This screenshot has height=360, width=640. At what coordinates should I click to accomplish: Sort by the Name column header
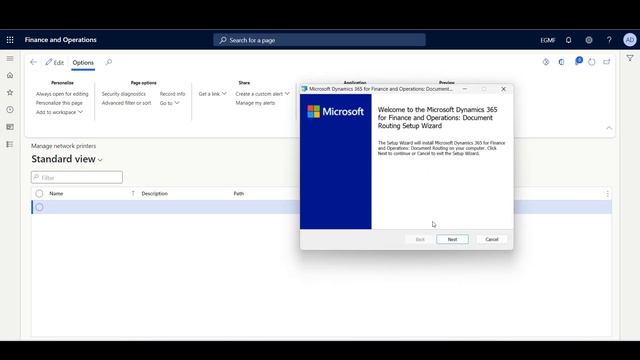[x=56, y=194]
